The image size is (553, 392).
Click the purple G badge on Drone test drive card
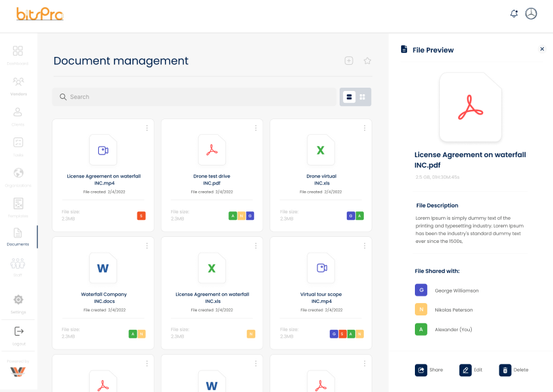[250, 216]
